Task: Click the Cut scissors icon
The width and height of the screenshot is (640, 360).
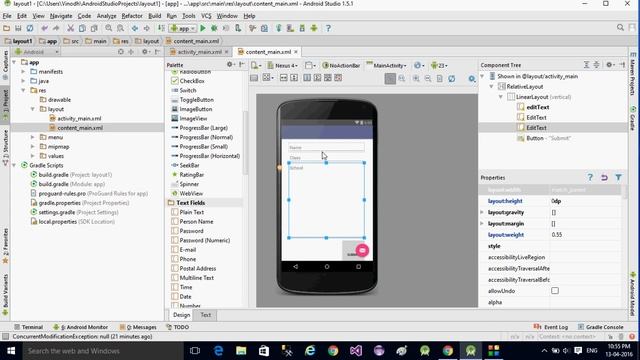Action: coord(70,28)
